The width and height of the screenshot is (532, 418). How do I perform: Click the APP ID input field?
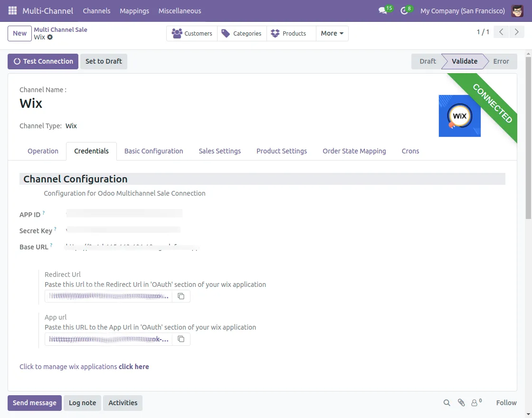click(x=124, y=214)
